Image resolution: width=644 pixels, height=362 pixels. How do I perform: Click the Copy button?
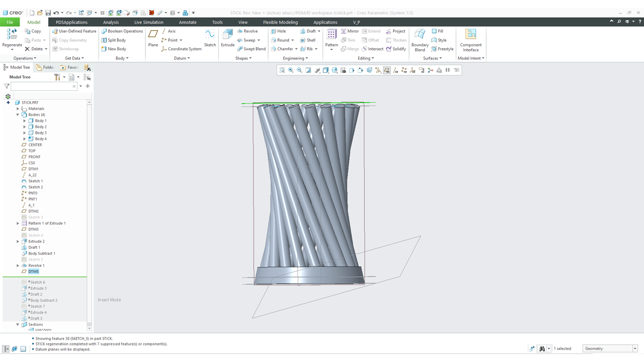33,31
